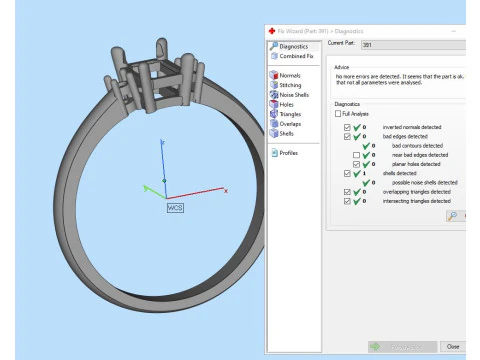Click the Profiles document icon

pos(274,153)
